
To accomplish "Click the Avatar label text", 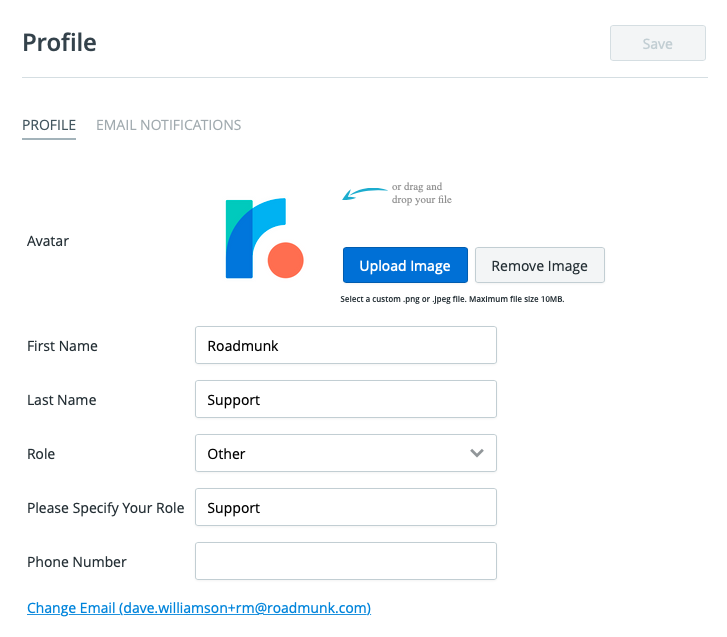I will pyautogui.click(x=48, y=241).
